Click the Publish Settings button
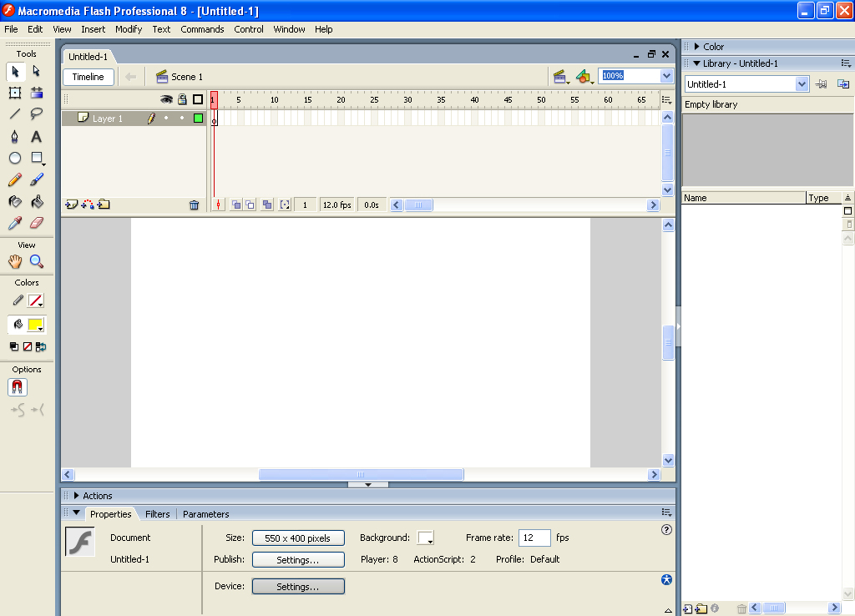This screenshot has height=616, width=855. click(298, 560)
